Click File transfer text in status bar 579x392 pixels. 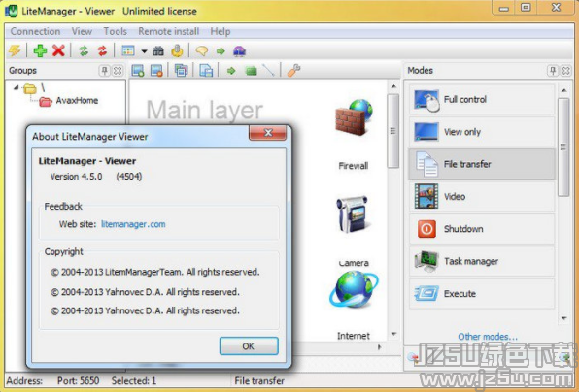[259, 381]
